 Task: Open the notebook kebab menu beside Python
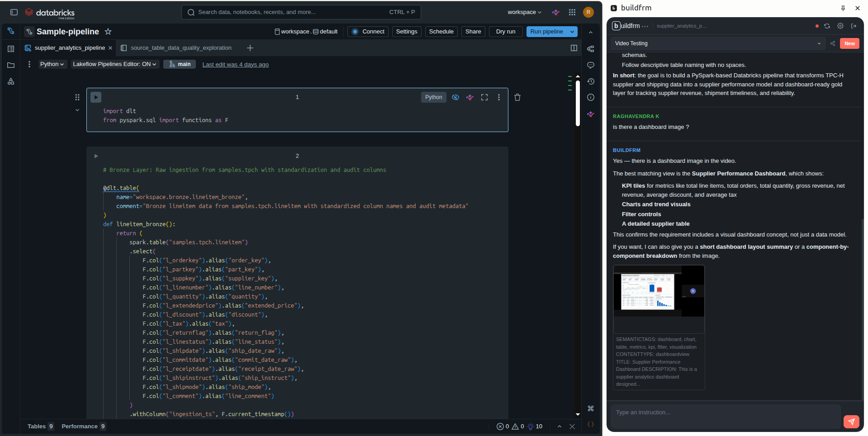29,64
